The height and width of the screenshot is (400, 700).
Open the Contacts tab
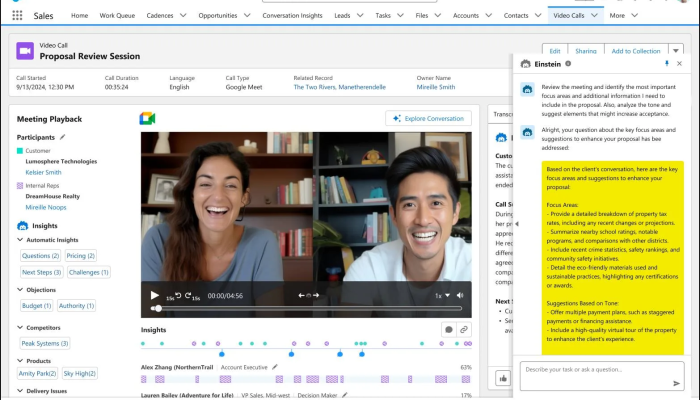[x=516, y=15]
